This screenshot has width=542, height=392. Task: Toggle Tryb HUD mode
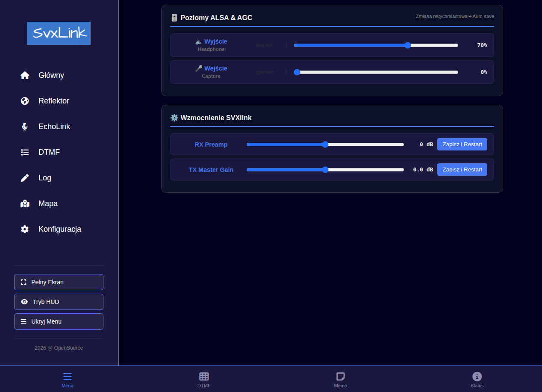(x=59, y=302)
